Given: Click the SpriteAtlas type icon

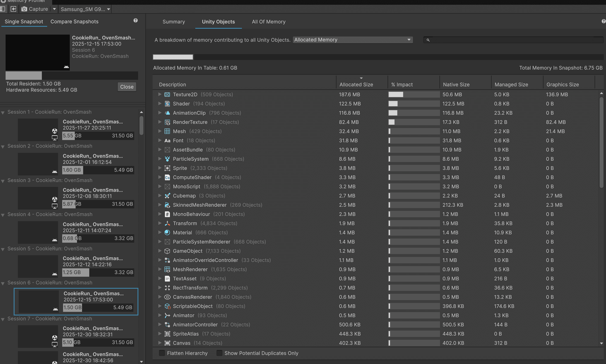Looking at the screenshot, I should click(167, 334).
